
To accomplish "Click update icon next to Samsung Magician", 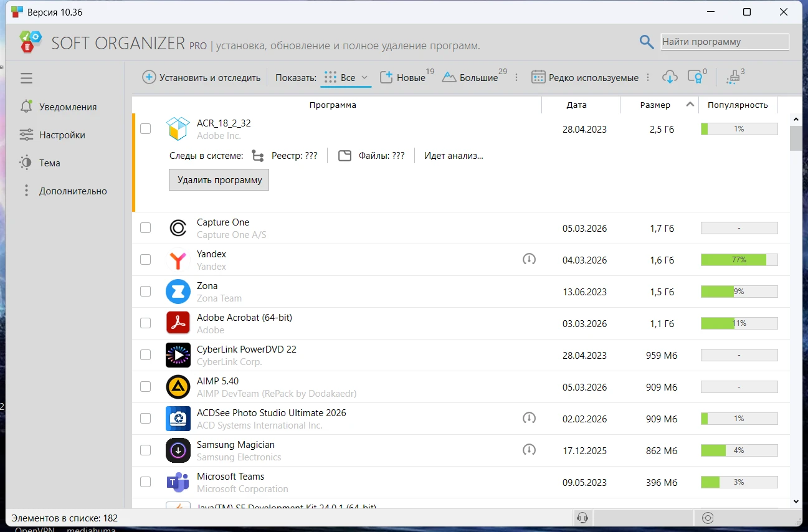I will coord(529,450).
